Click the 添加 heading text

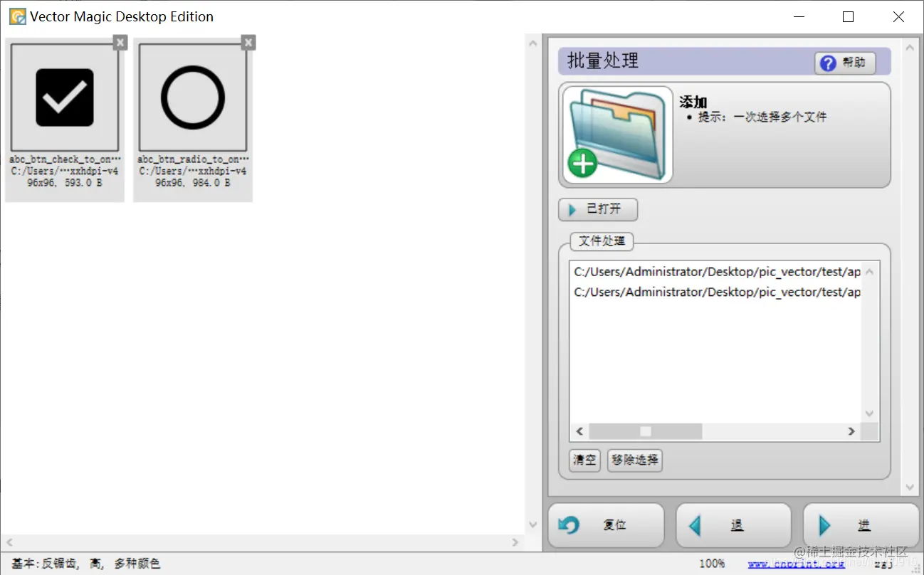[693, 102]
